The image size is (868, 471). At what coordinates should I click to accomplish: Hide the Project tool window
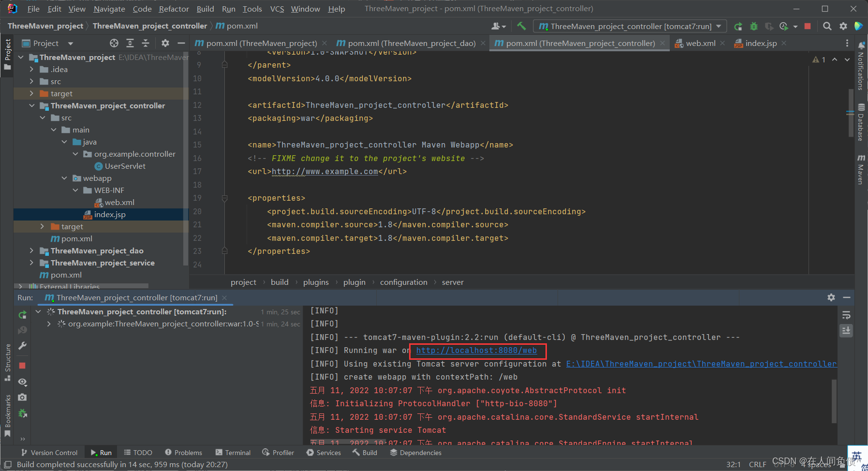(x=181, y=43)
